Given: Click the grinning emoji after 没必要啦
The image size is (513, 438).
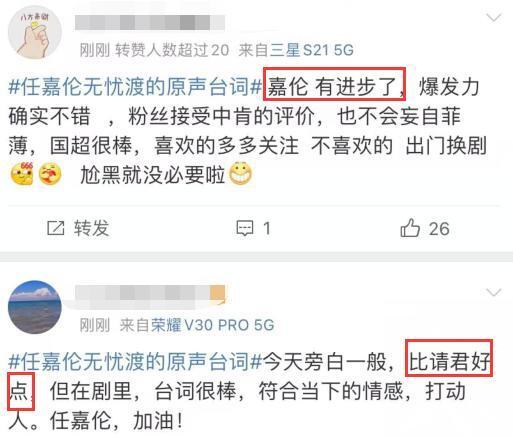Looking at the screenshot, I should point(240,174).
